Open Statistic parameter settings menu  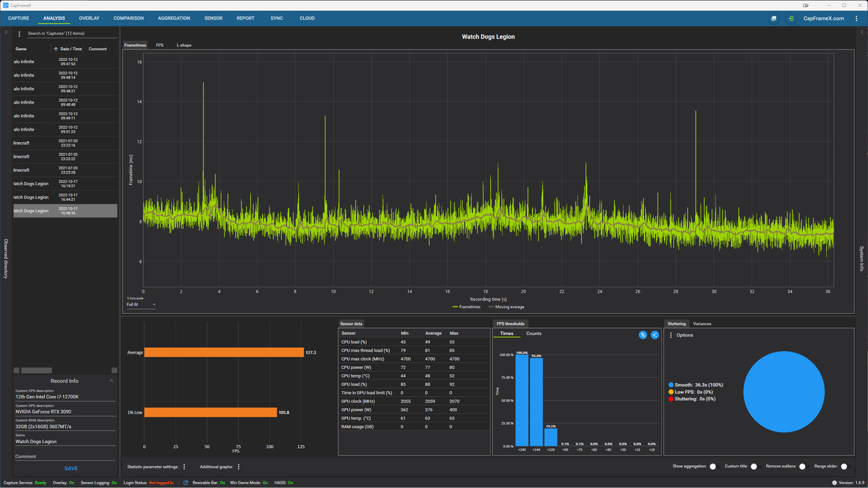[x=184, y=467]
